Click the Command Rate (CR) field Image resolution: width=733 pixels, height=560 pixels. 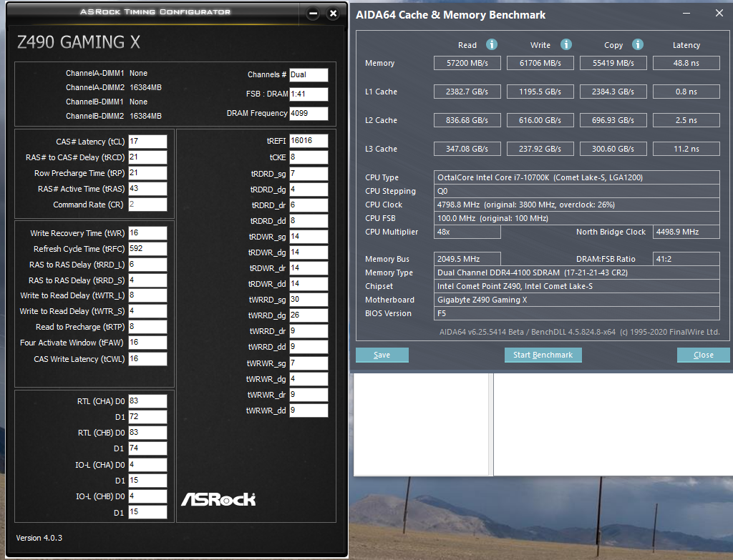click(147, 205)
